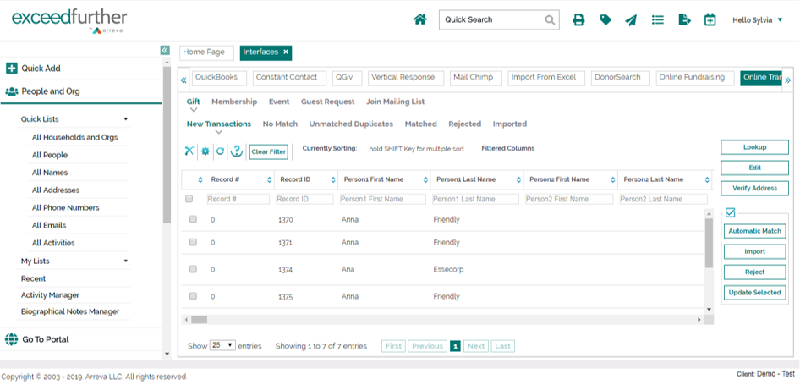
Task: Click the Edit button
Action: click(x=755, y=167)
